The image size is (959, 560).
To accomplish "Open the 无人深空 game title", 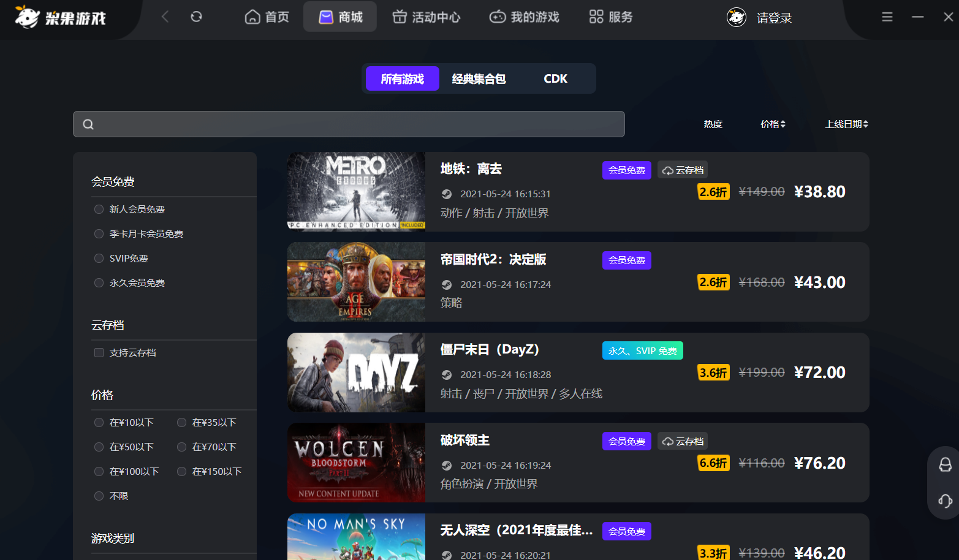I will pyautogui.click(x=517, y=530).
